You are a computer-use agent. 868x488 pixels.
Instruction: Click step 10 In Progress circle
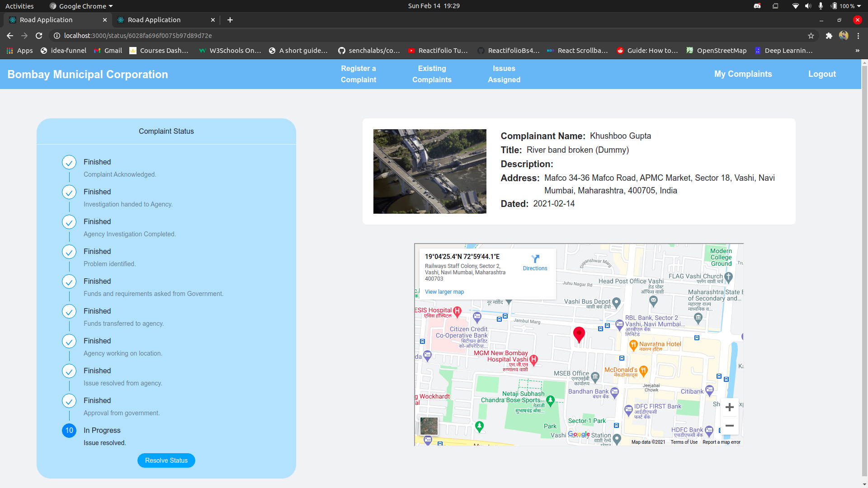(x=69, y=431)
